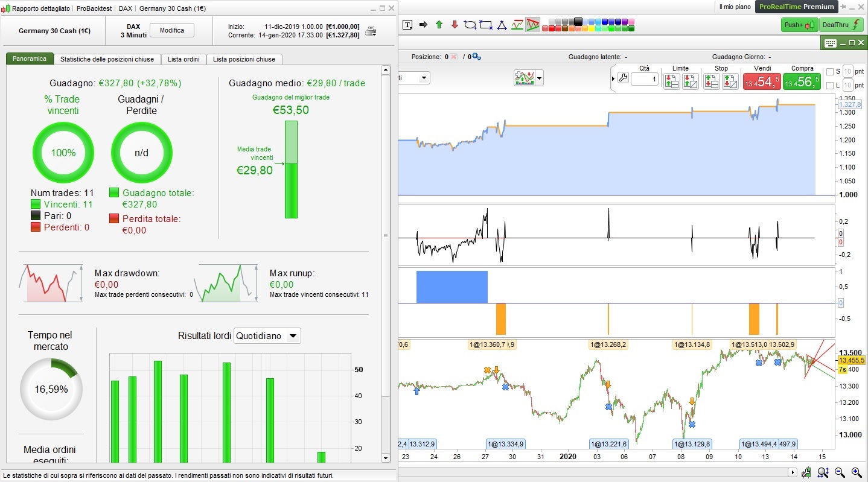Click the 'Perdita totale:' label
This screenshot has height=482, width=868.
coord(152,219)
